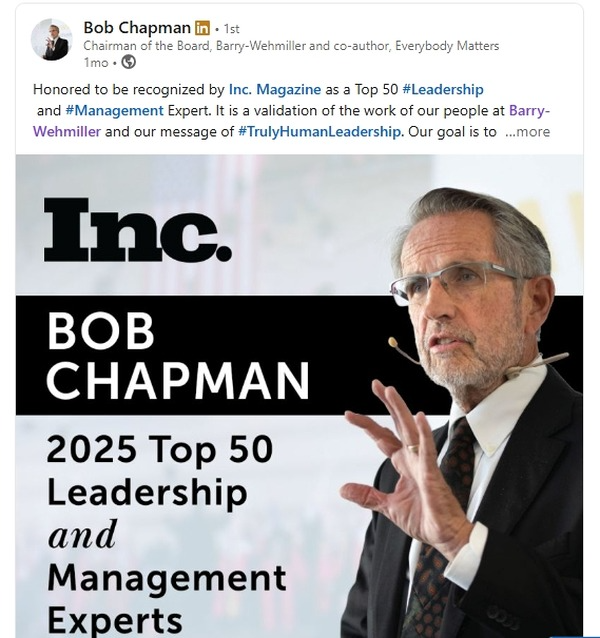Expand the post text with "…more"
This screenshot has height=638, width=600.
[x=527, y=131]
